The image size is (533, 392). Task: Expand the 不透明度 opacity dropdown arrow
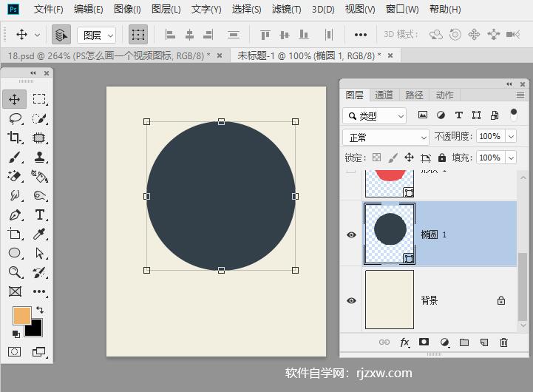pos(511,137)
